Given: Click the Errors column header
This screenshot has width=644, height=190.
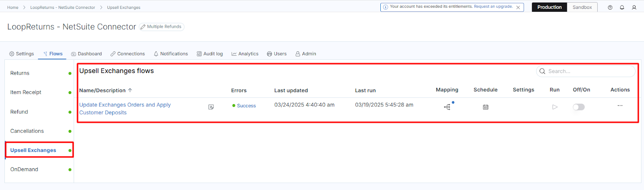Looking at the screenshot, I should (x=239, y=90).
